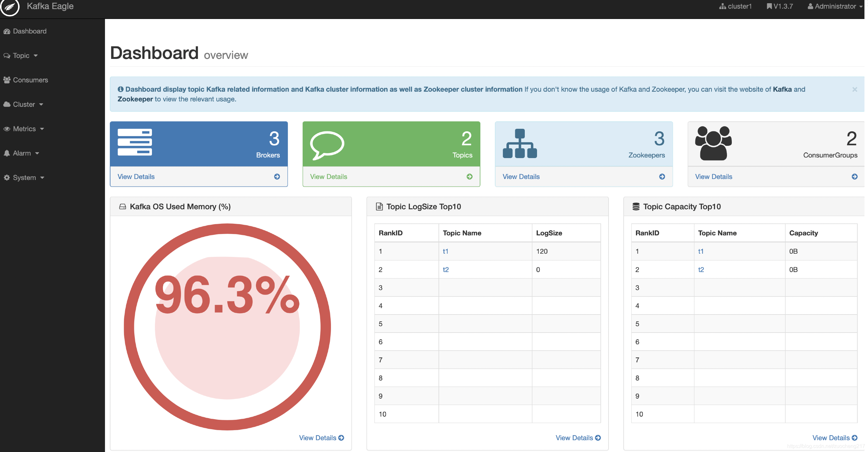This screenshot has height=452, width=868.
Task: Go to Dashboard in sidebar
Action: [29, 31]
